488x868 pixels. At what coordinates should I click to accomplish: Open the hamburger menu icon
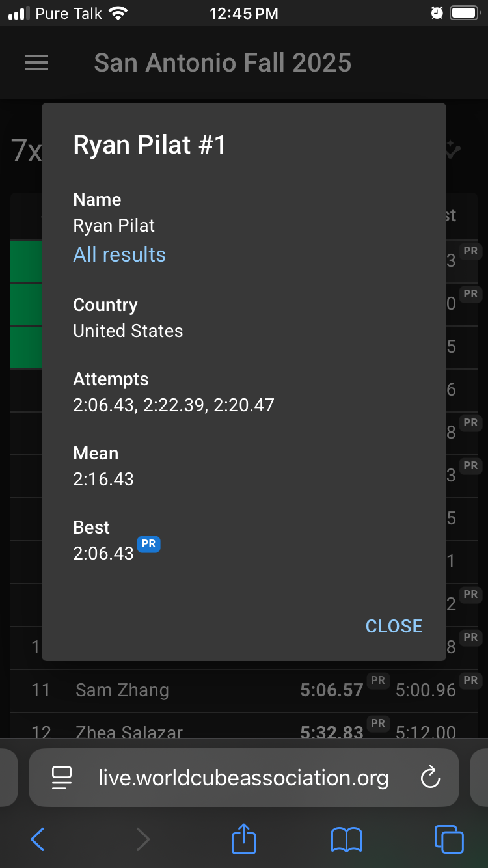(x=36, y=62)
